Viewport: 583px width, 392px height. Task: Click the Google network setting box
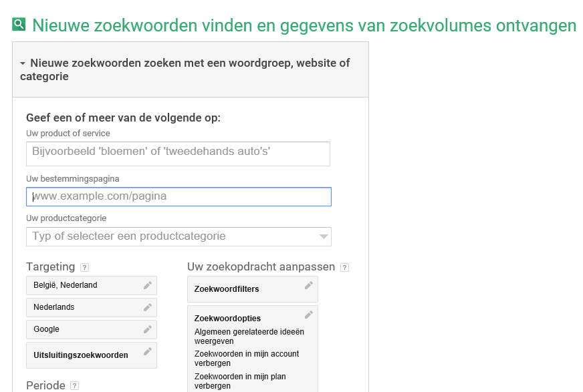coord(92,330)
